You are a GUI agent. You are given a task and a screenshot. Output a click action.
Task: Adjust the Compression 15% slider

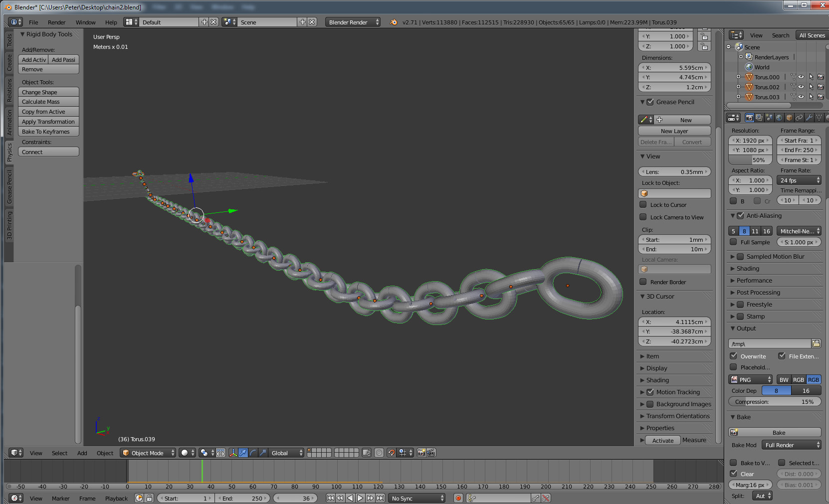(775, 401)
